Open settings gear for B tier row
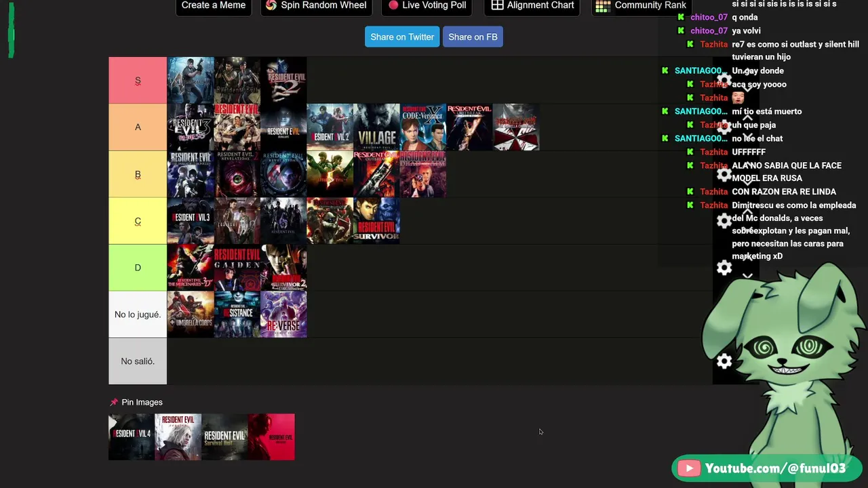 724,174
